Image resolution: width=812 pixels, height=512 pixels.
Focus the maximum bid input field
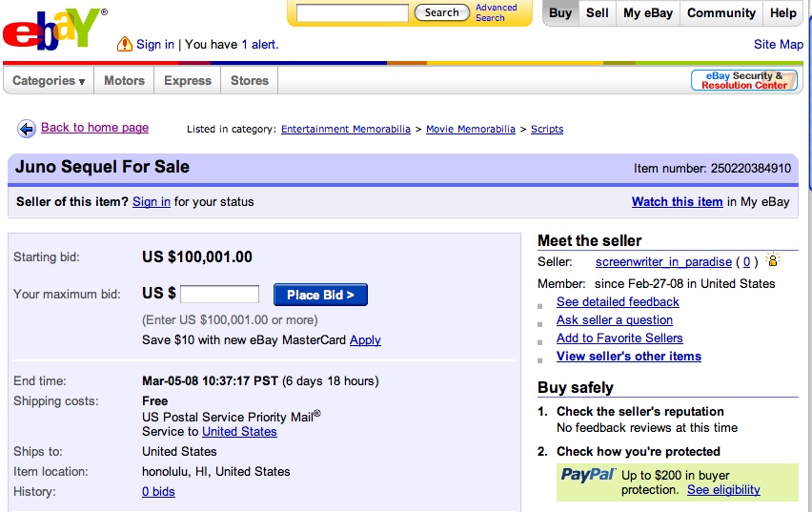(219, 295)
